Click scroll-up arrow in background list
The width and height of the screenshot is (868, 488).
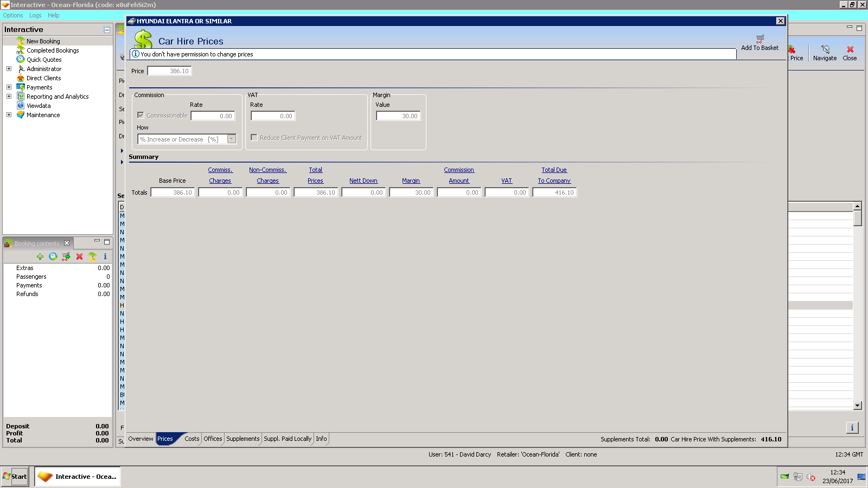pyautogui.click(x=858, y=206)
